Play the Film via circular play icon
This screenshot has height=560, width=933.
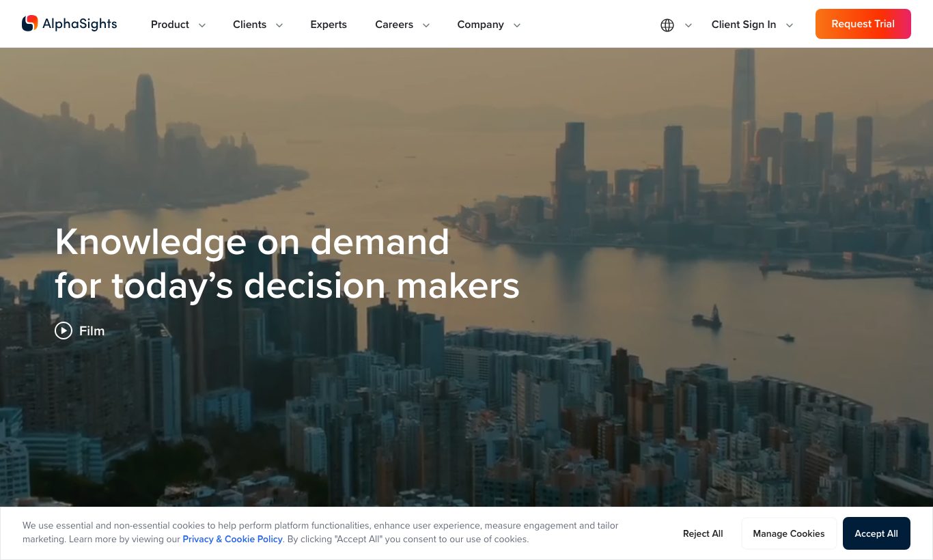pos(64,331)
